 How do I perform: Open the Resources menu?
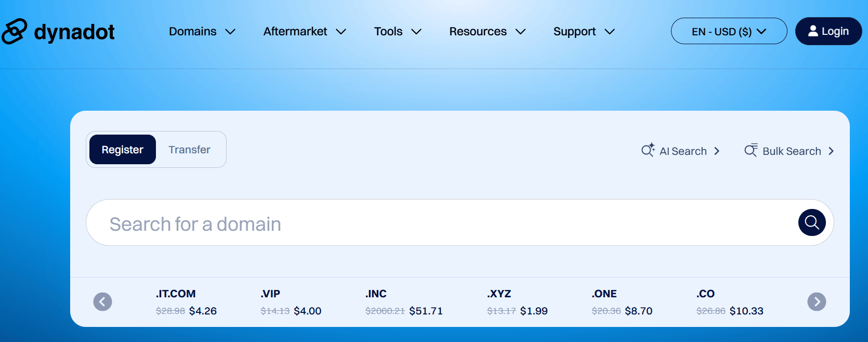488,32
